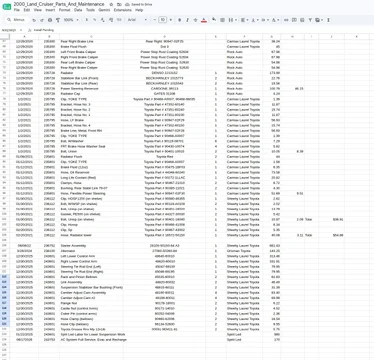Decrease font size with minus button
374x360 pixels.
point(155,20)
